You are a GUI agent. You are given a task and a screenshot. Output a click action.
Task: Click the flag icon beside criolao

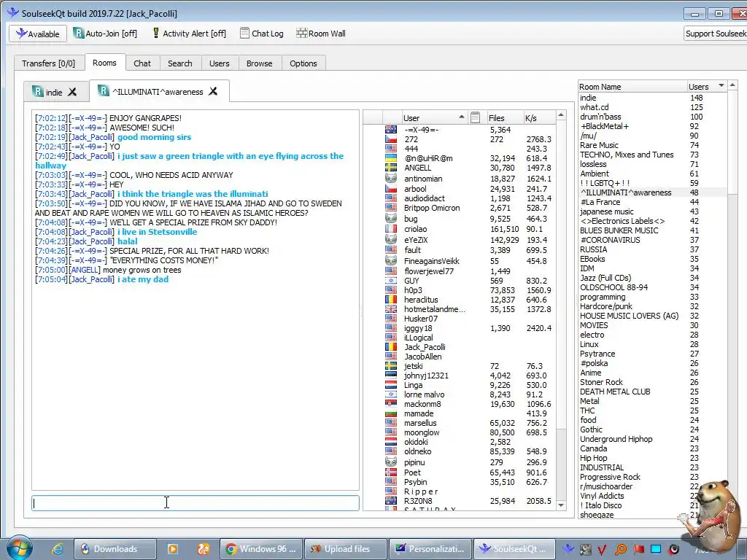point(391,229)
